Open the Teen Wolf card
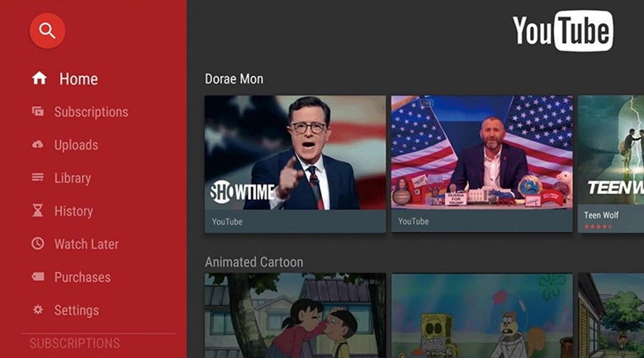This screenshot has width=644, height=358. [611, 165]
